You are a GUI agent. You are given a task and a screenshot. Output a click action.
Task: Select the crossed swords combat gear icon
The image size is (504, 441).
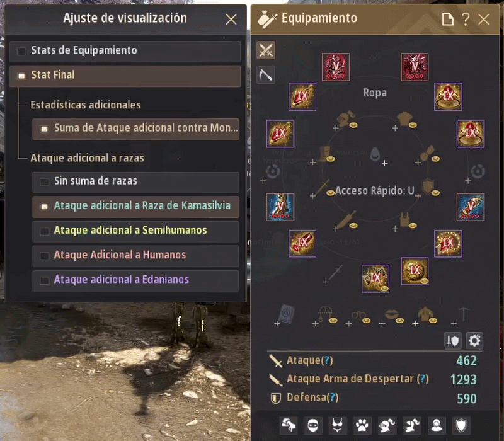tap(266, 50)
